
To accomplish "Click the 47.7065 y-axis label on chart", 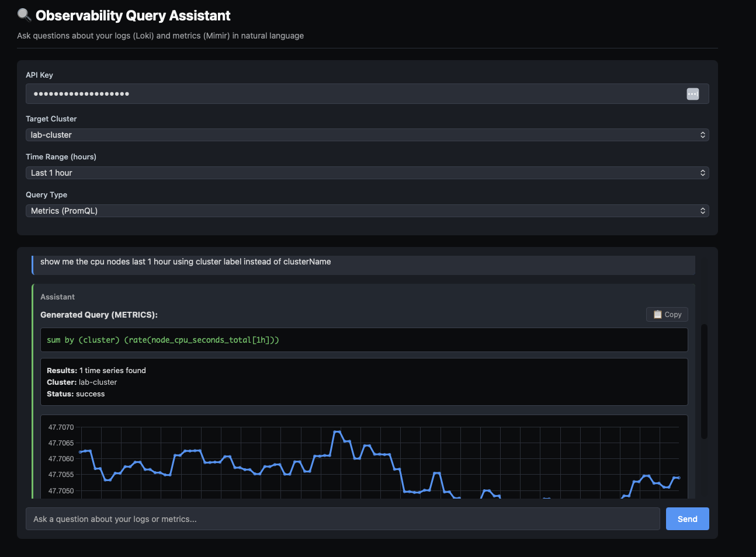I will pos(61,443).
